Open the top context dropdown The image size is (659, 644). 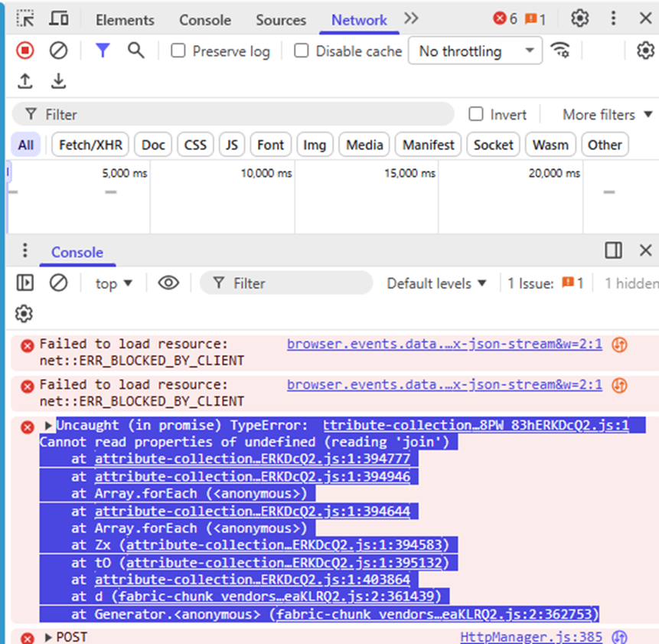coord(113,284)
